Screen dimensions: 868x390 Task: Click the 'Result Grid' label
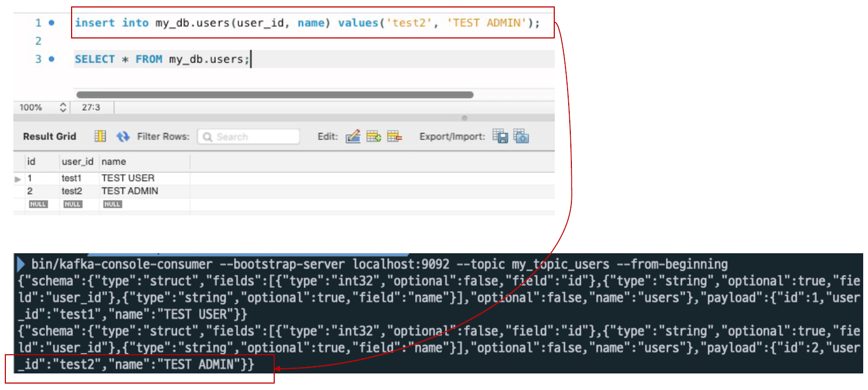50,136
